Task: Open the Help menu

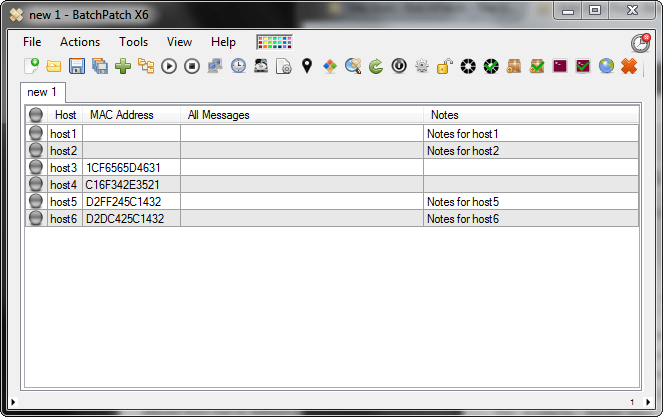Action: point(223,42)
